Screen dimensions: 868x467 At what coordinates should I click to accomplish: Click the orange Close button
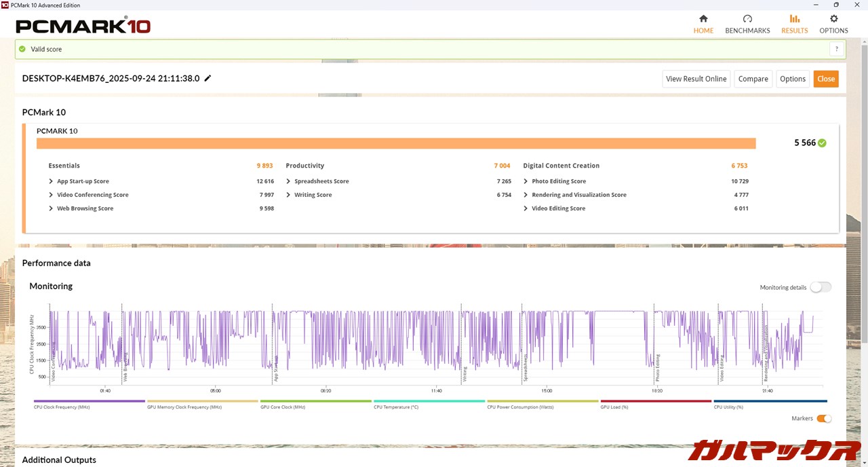point(825,79)
